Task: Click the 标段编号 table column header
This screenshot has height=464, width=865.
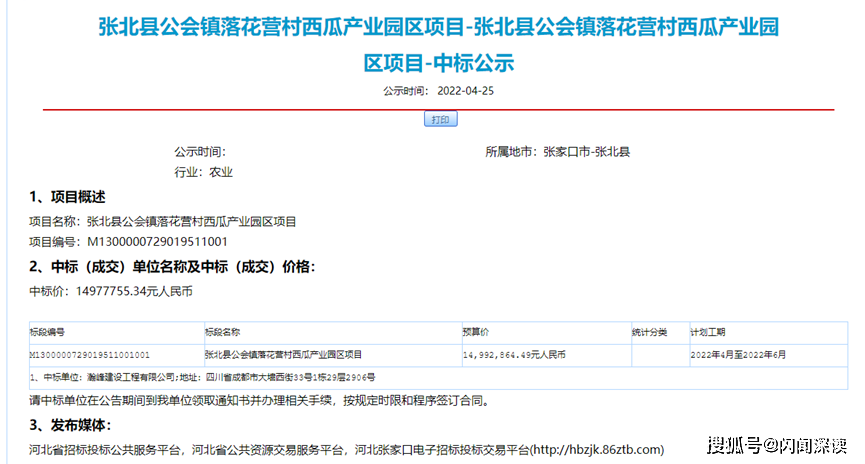Action: coord(48,331)
